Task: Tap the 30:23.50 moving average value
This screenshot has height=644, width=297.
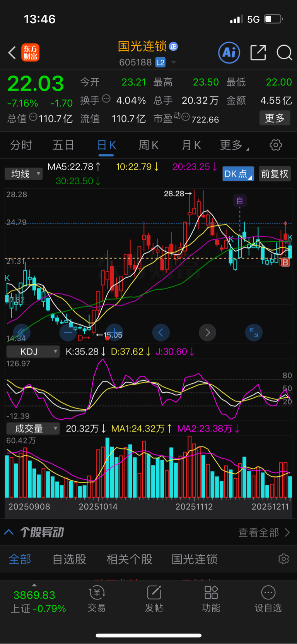Action: [79, 181]
